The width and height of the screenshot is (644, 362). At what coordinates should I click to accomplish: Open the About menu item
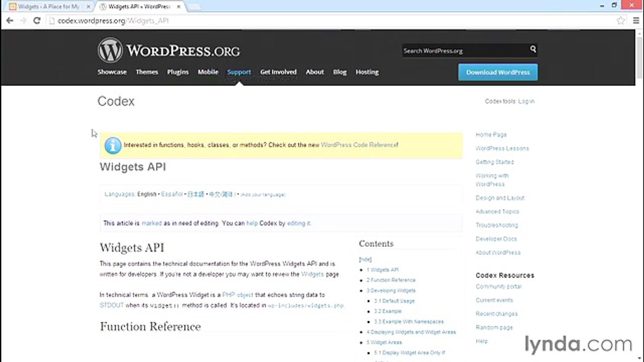pos(315,72)
